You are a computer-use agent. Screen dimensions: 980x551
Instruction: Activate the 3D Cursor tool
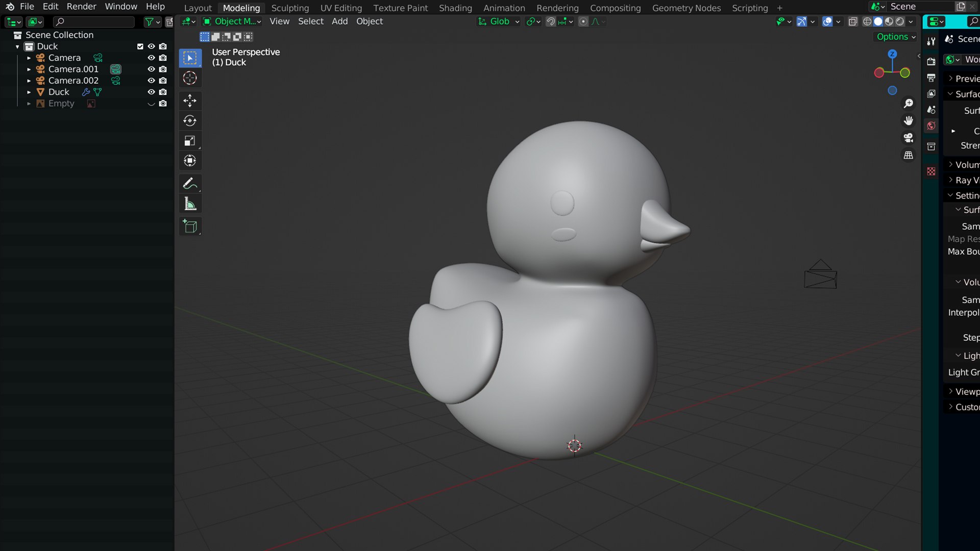click(190, 78)
